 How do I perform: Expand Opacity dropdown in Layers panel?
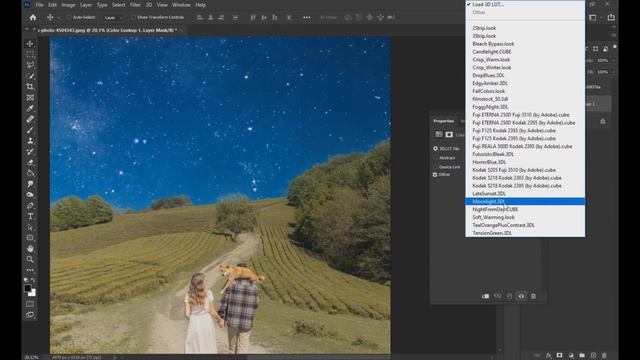(x=613, y=60)
